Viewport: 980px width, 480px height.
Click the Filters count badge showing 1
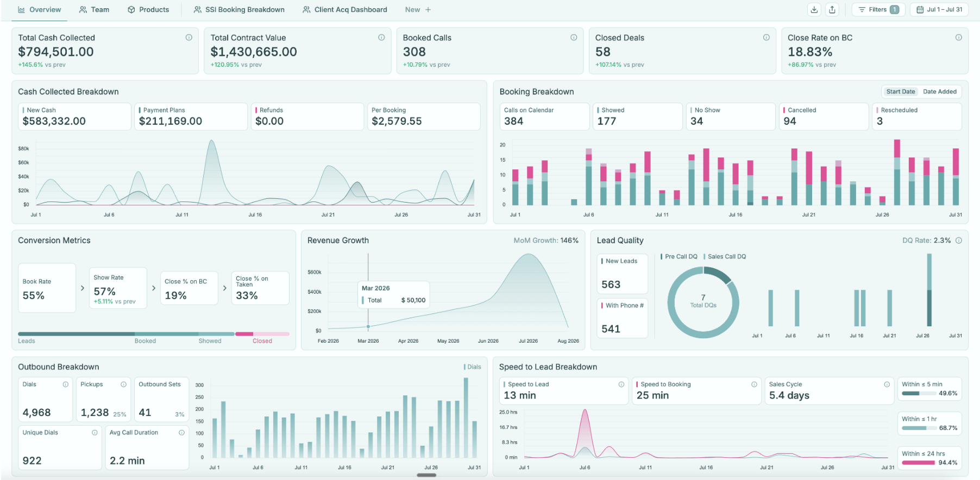[894, 10]
